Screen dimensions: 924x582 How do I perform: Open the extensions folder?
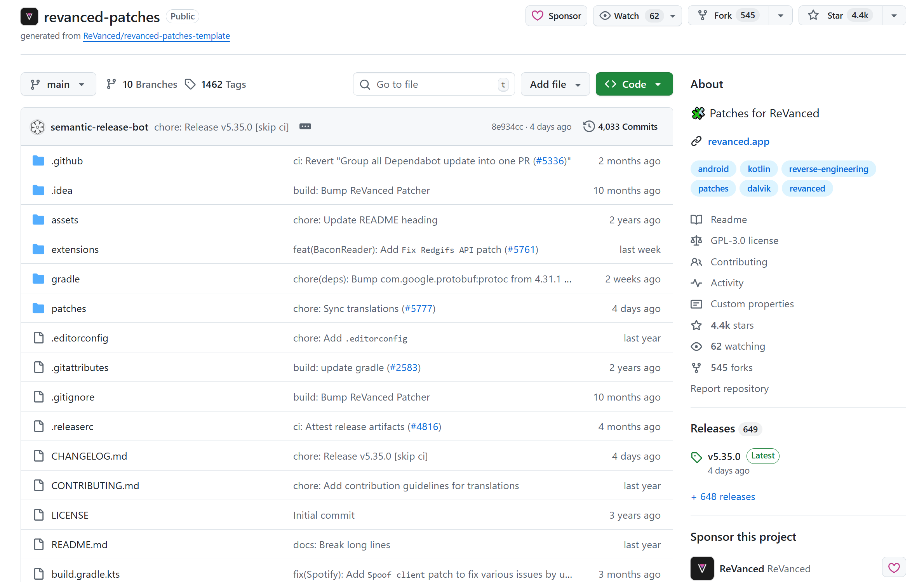click(x=75, y=249)
